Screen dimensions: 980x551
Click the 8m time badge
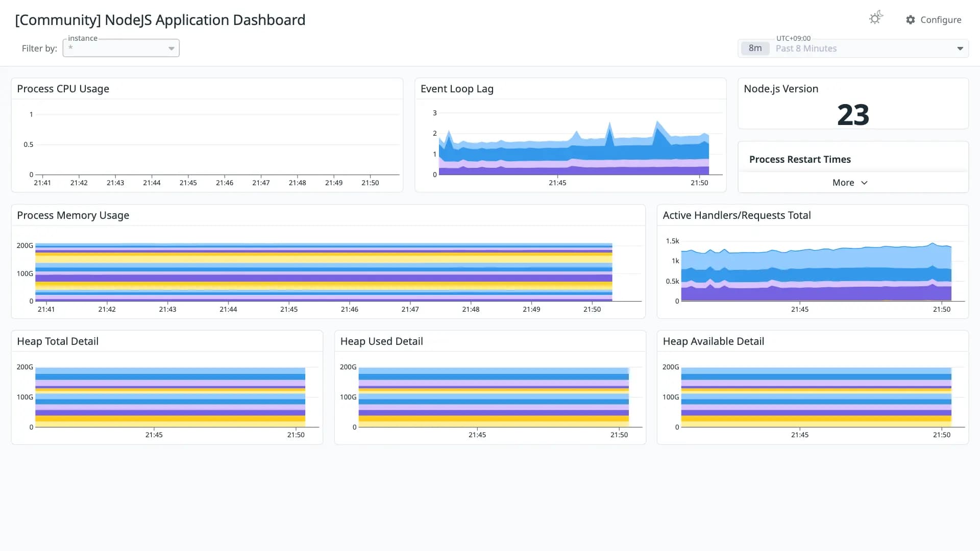(755, 48)
